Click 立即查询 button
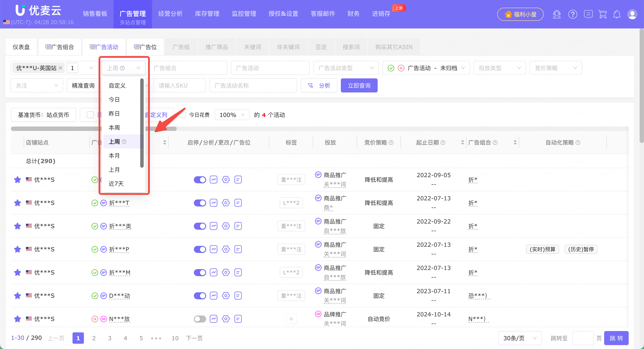The width and height of the screenshot is (644, 349). [359, 86]
